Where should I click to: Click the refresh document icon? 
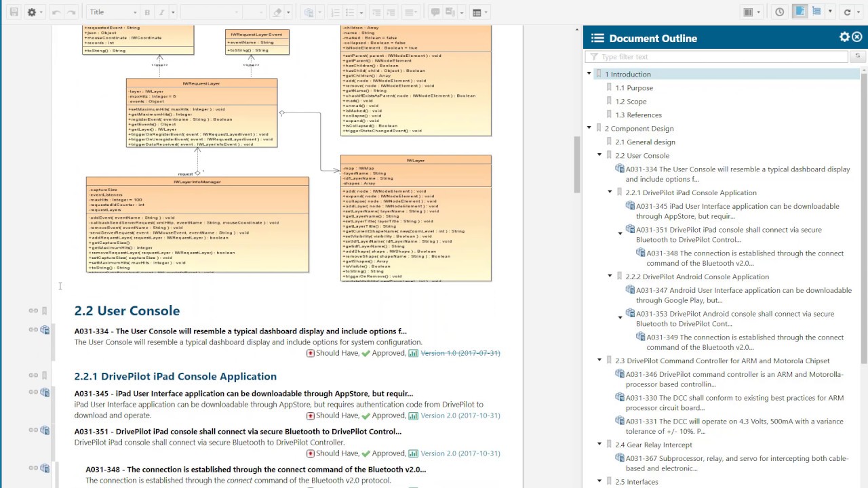pos(847,12)
